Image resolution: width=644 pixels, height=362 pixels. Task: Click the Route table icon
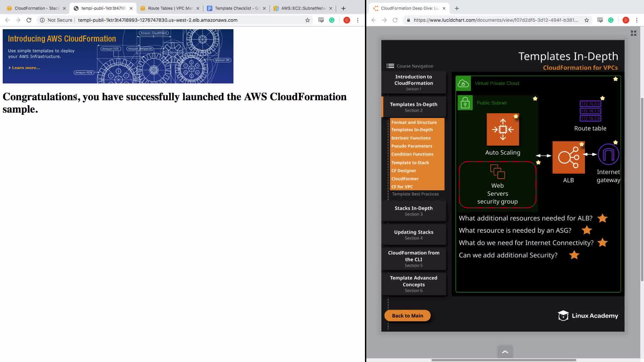click(x=590, y=111)
